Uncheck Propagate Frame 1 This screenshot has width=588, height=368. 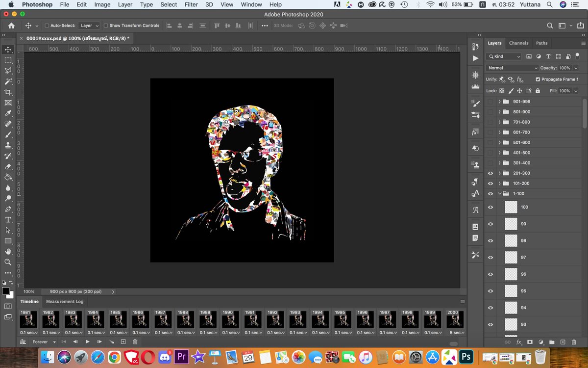538,79
